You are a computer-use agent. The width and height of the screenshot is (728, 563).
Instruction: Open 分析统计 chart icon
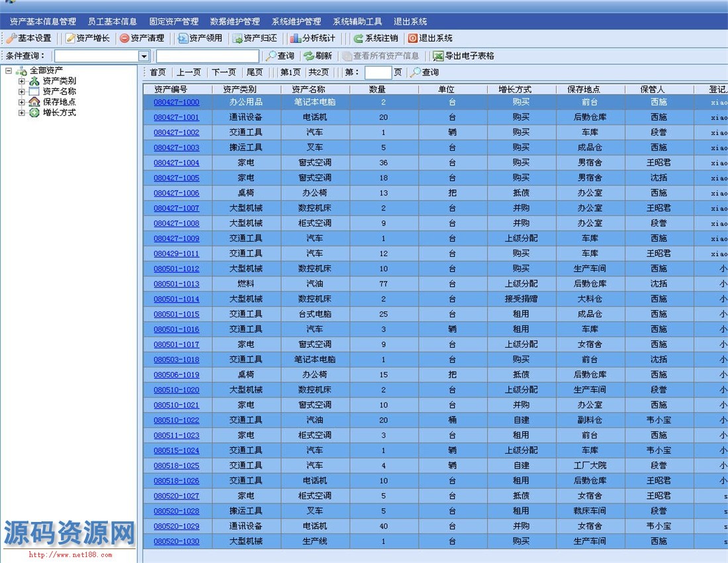[296, 38]
